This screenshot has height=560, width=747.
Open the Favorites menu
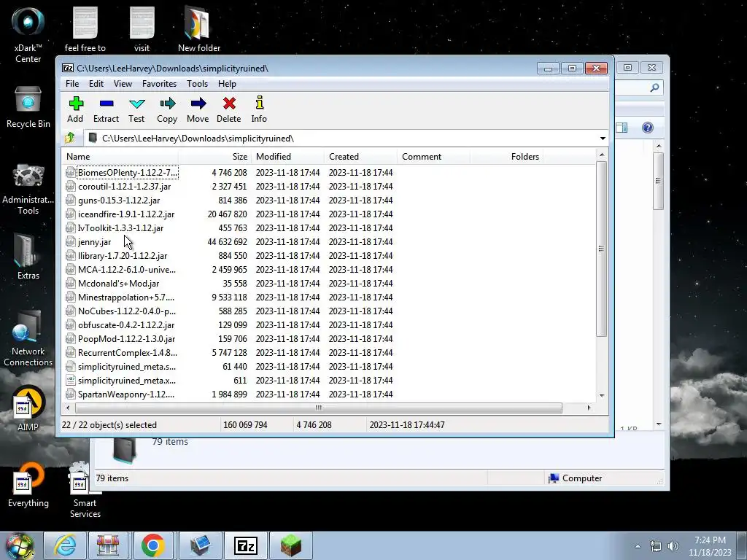[x=159, y=84]
